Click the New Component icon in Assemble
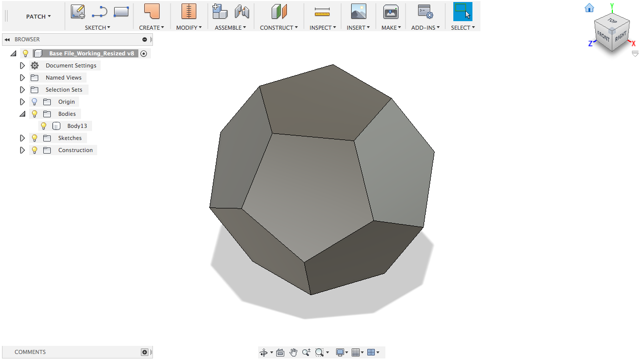The height and width of the screenshot is (360, 644). pyautogui.click(x=220, y=12)
